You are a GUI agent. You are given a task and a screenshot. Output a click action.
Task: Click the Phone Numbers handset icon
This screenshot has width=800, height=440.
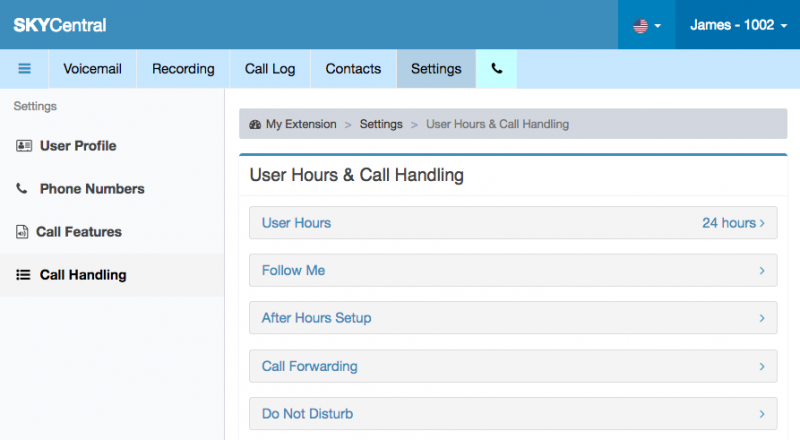point(21,189)
